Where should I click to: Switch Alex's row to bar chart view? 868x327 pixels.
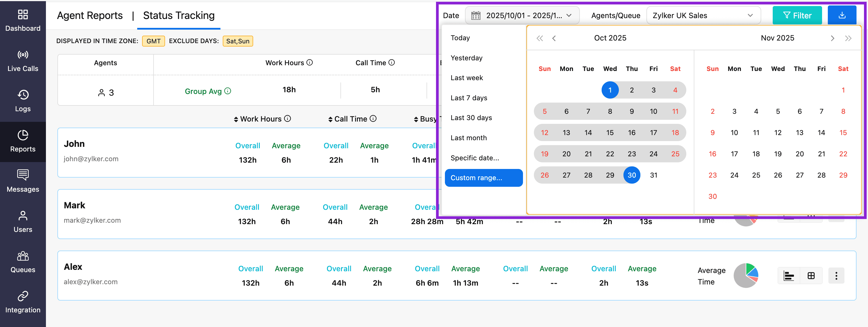tap(788, 276)
